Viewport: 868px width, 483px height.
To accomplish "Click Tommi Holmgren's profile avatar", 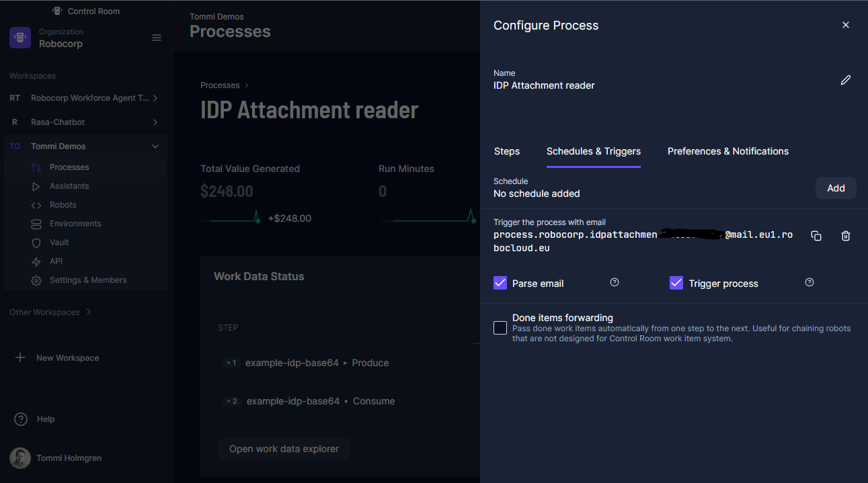I will pyautogui.click(x=20, y=458).
